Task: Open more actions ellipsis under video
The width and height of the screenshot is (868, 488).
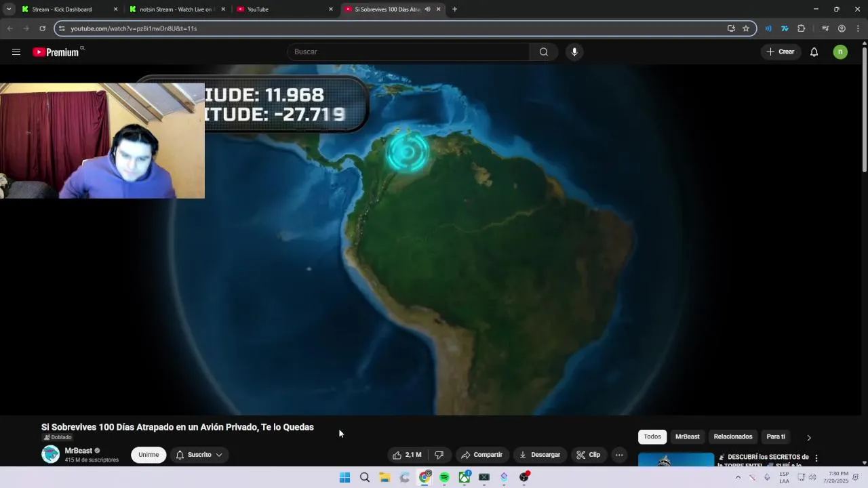Action: [x=619, y=455]
